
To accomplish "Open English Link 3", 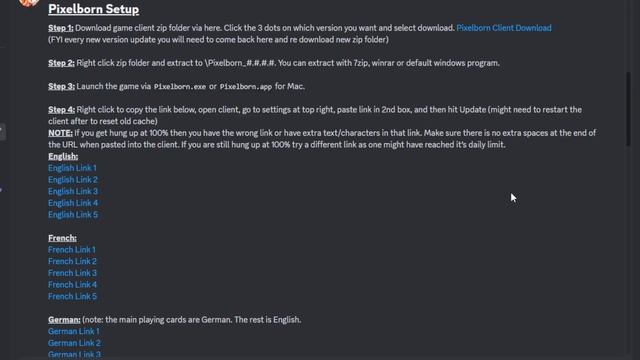I will 73,191.
